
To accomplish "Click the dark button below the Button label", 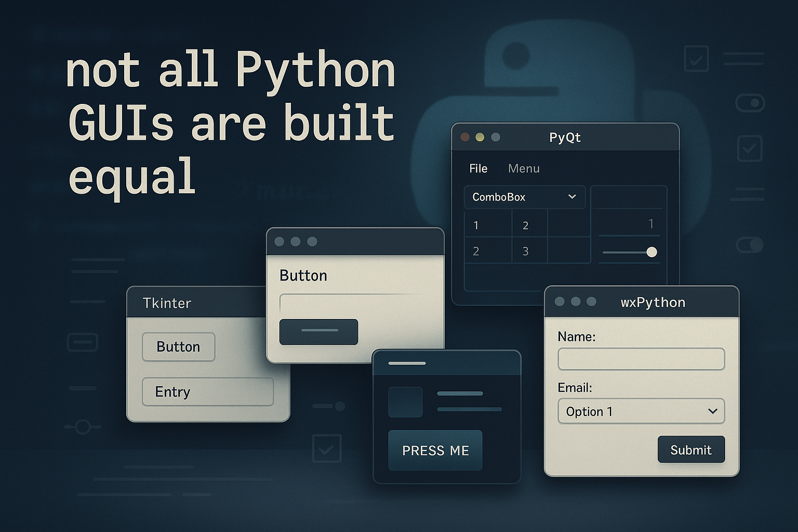I will click(x=318, y=332).
